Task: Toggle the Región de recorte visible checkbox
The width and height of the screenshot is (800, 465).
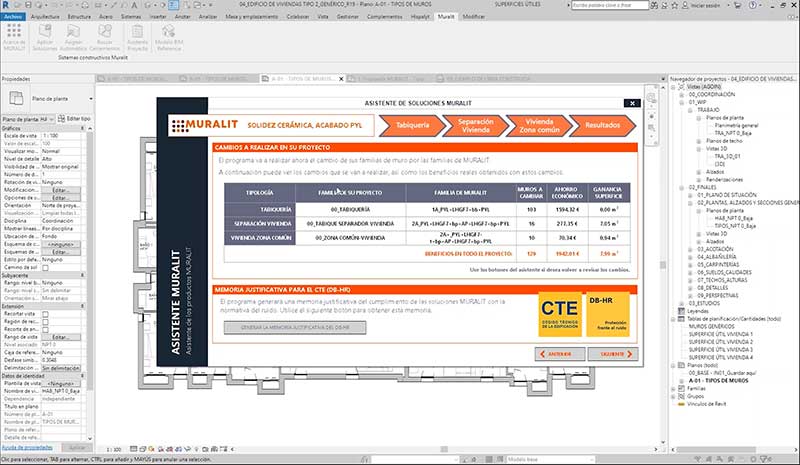Action: click(x=45, y=322)
